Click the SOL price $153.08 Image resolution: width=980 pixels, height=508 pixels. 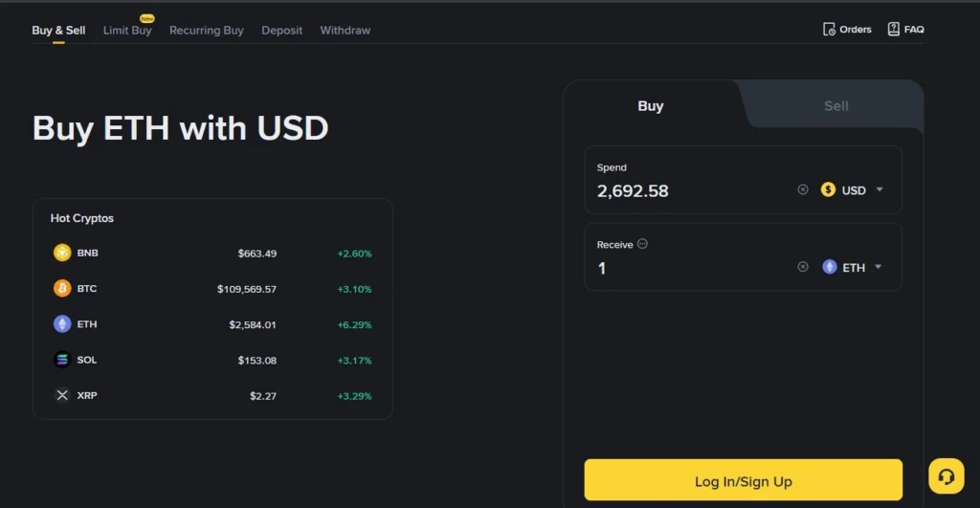[256, 360]
